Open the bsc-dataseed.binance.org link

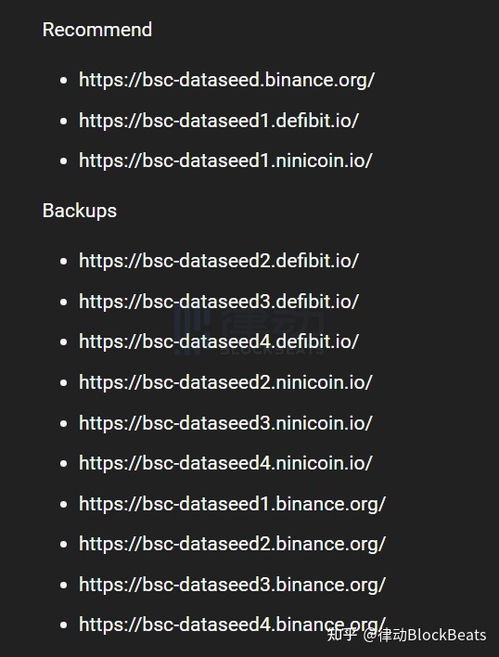click(x=227, y=80)
